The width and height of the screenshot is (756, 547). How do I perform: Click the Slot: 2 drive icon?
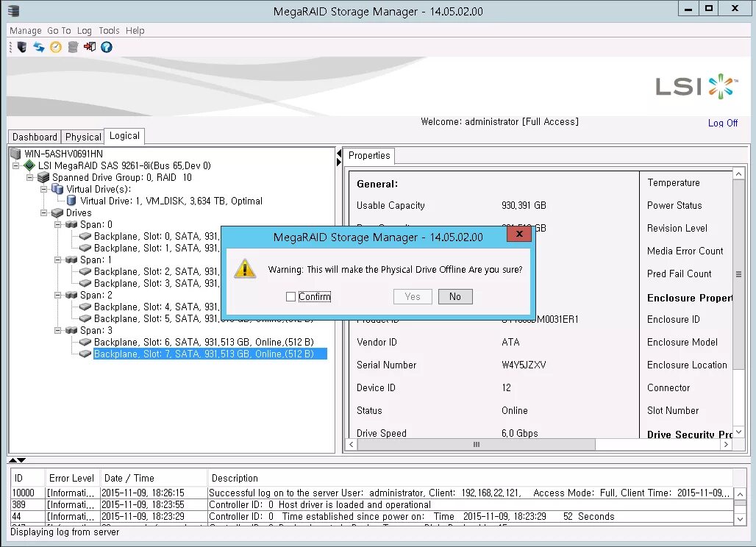pos(85,271)
